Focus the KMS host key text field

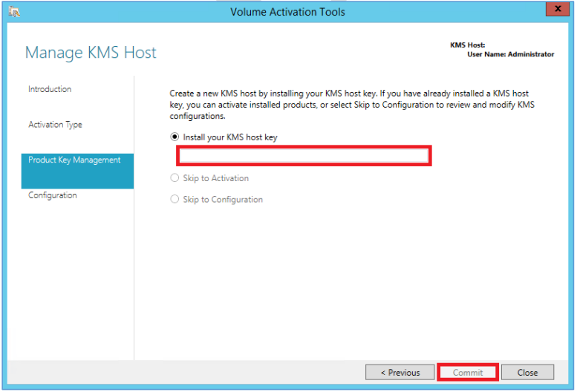tap(304, 156)
